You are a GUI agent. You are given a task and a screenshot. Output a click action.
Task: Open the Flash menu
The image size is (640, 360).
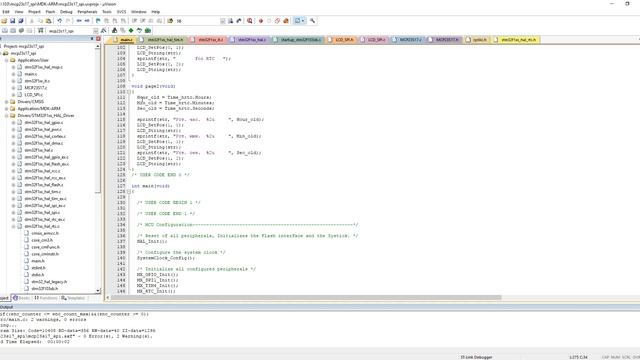(50, 12)
